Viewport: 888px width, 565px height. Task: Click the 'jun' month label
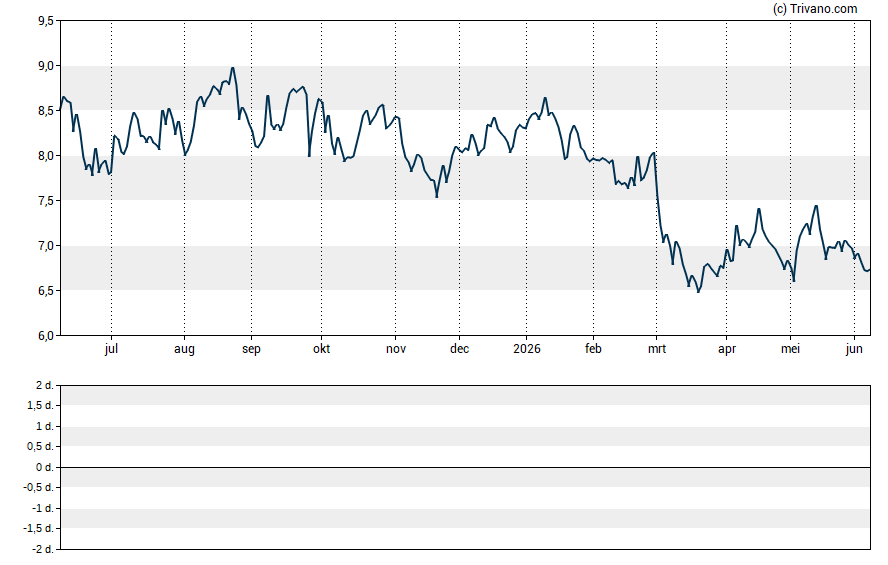pyautogui.click(x=854, y=349)
